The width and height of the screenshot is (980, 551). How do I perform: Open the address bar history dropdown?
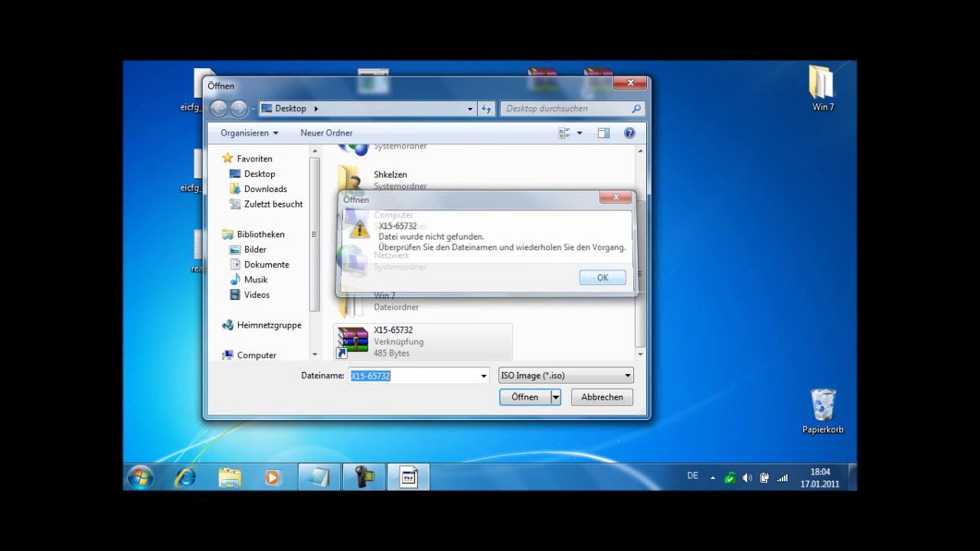pos(470,109)
